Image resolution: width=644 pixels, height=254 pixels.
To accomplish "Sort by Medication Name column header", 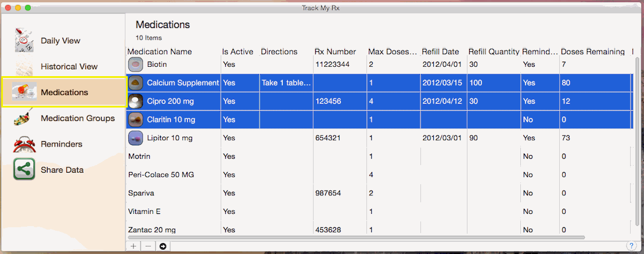I will click(160, 52).
